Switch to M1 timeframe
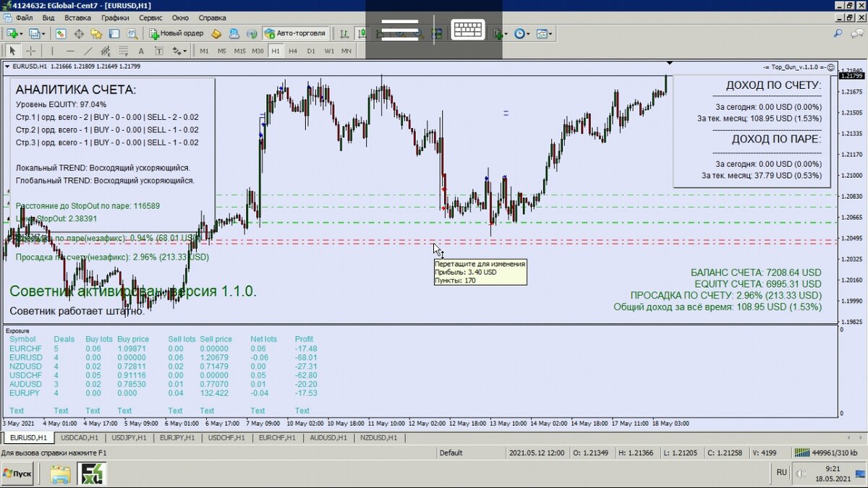Screen dimensions: 868x488 [x=204, y=51]
